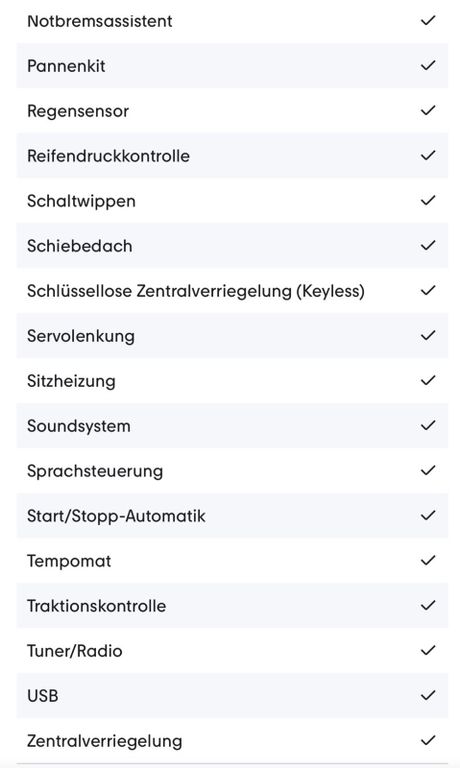Viewport: 460px width, 768px height.
Task: Select the Traktionskontrolle row
Action: tap(232, 606)
